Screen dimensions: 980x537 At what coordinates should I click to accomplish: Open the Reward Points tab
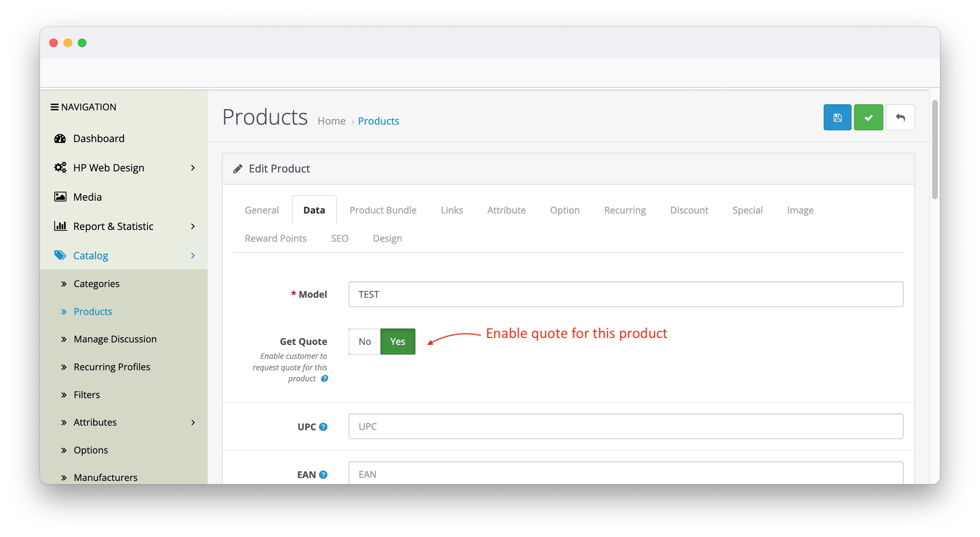point(276,238)
